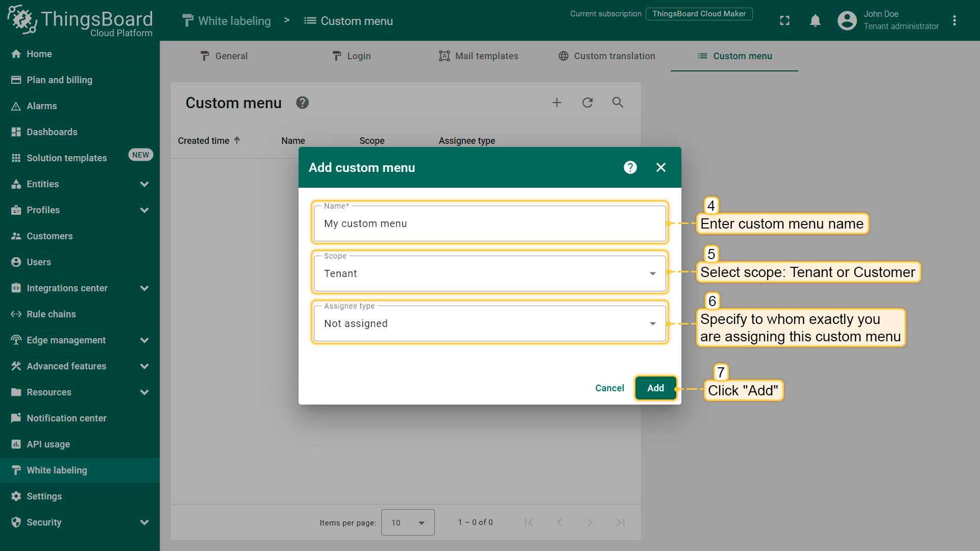The height and width of the screenshot is (551, 980).
Task: Click the plus icon to add custom menu
Action: coord(557,103)
